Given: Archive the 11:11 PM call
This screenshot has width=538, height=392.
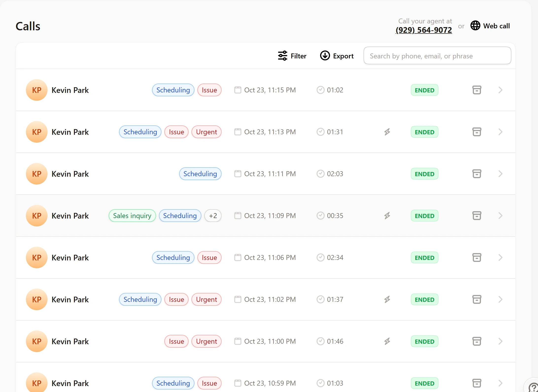Looking at the screenshot, I should tap(477, 174).
